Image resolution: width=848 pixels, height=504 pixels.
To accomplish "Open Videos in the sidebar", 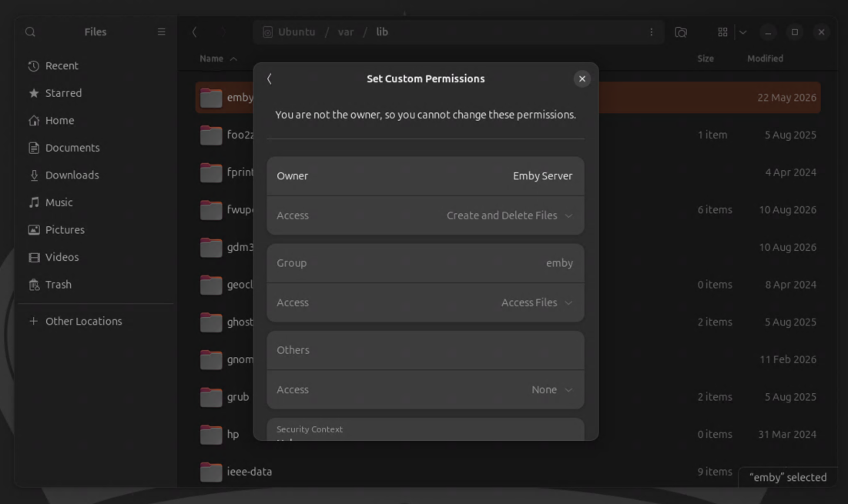I will point(96,257).
